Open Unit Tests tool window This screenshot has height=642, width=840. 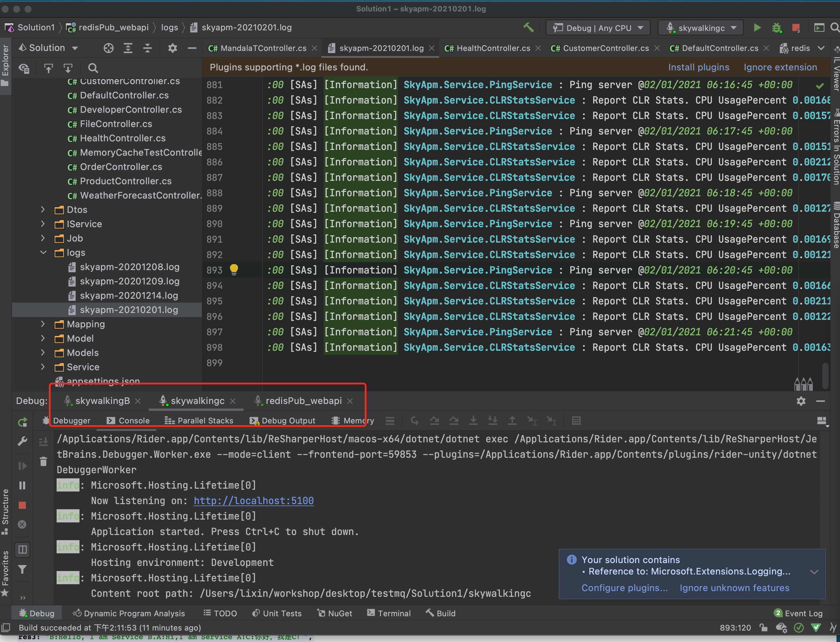tap(277, 613)
